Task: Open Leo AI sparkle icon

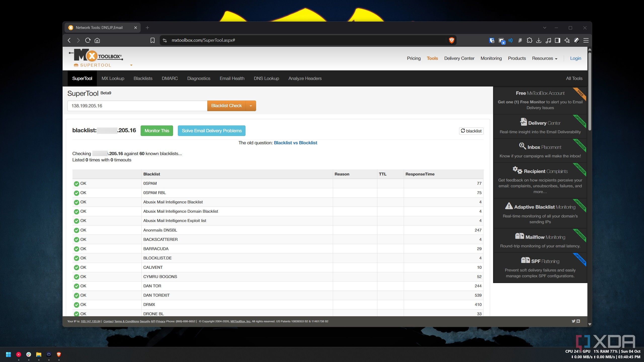Action: [x=567, y=40]
